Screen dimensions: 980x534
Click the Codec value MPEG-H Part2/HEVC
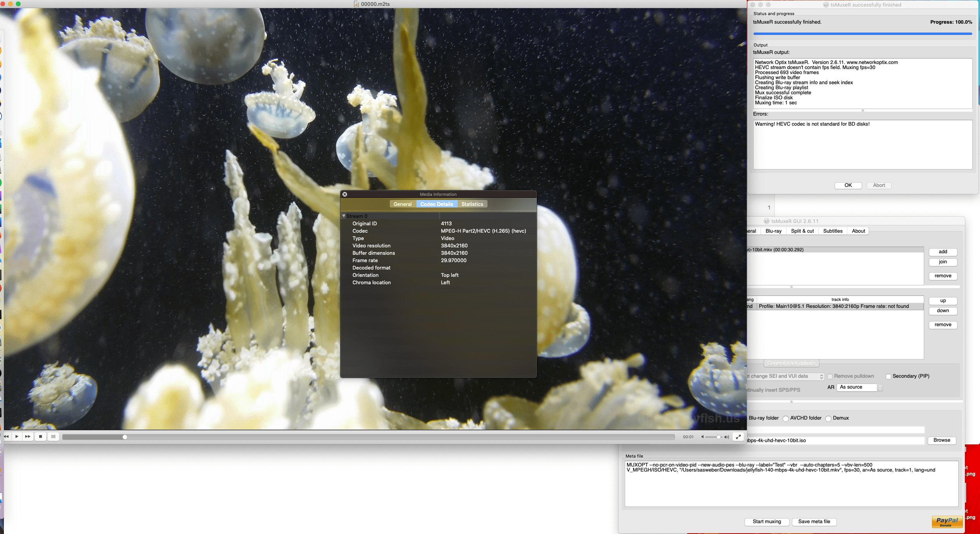point(483,231)
